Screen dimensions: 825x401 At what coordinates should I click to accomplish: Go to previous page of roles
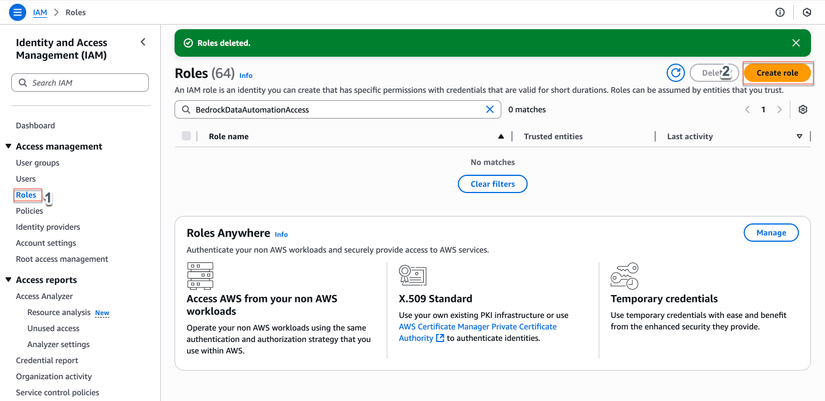[747, 110]
